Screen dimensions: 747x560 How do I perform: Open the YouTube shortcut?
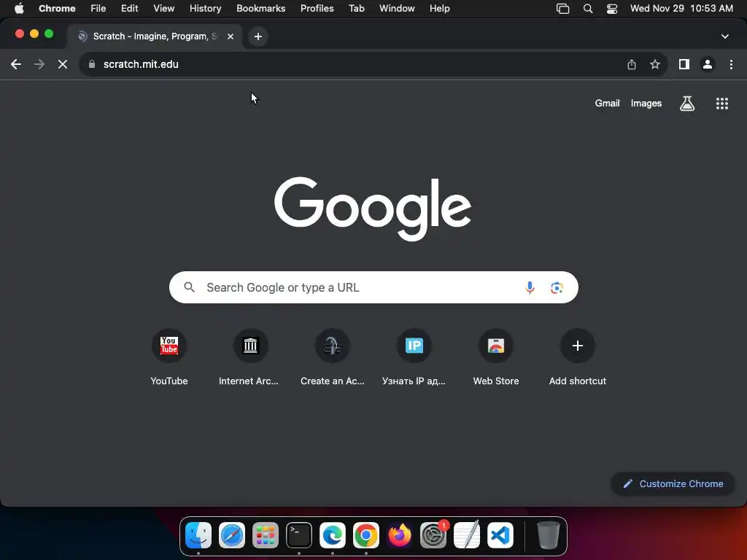(169, 357)
